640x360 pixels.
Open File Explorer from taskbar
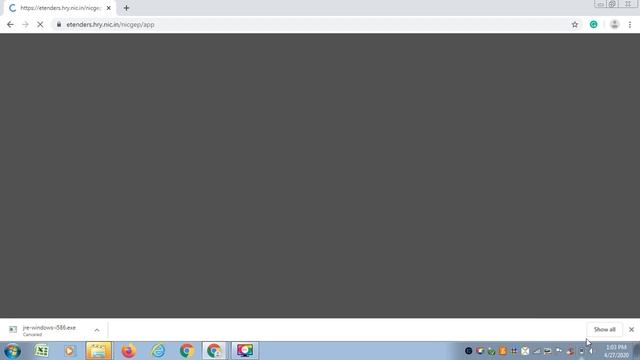(x=98, y=351)
